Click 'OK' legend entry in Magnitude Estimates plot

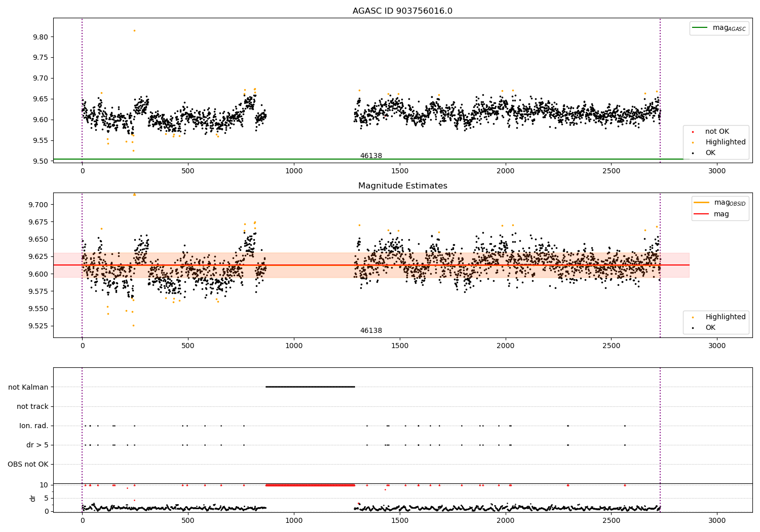[710, 328]
